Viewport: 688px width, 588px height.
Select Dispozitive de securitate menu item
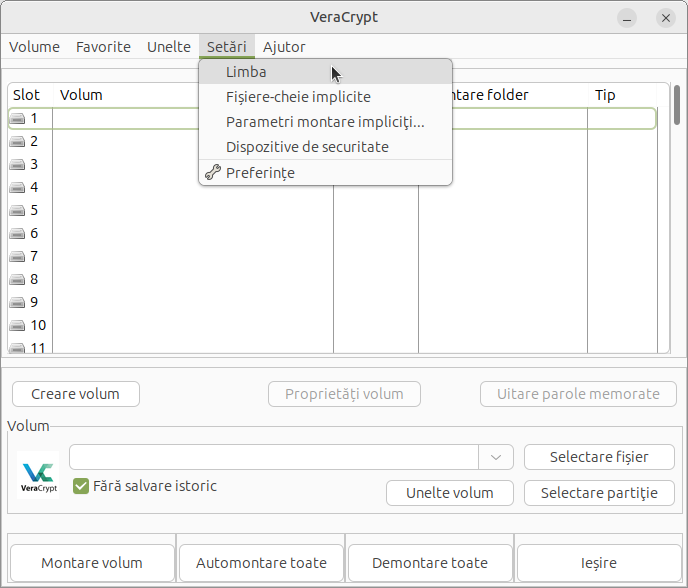(x=307, y=147)
